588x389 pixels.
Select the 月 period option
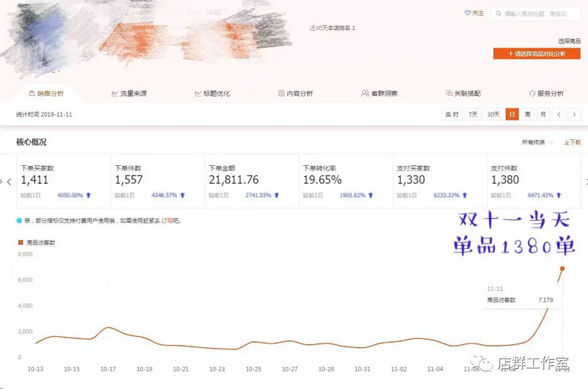(x=543, y=114)
